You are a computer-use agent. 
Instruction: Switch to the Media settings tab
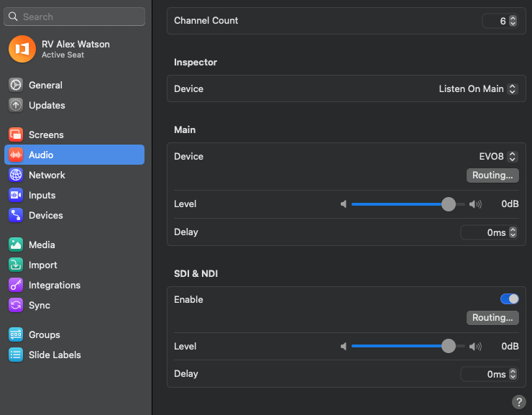(42, 245)
